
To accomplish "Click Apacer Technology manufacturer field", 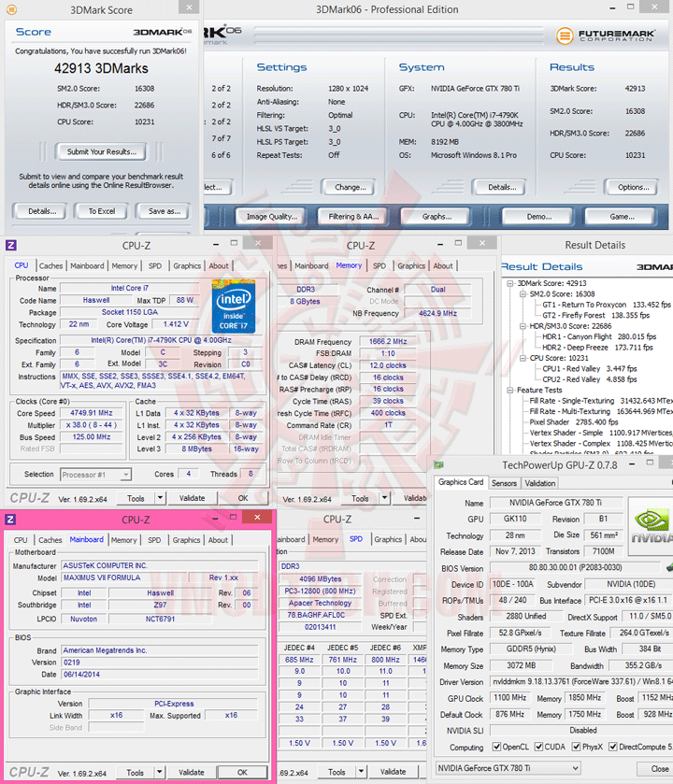I will tap(320, 603).
